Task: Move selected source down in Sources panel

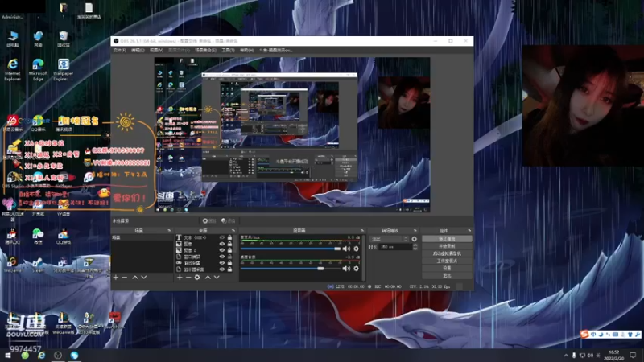Action: click(x=217, y=278)
